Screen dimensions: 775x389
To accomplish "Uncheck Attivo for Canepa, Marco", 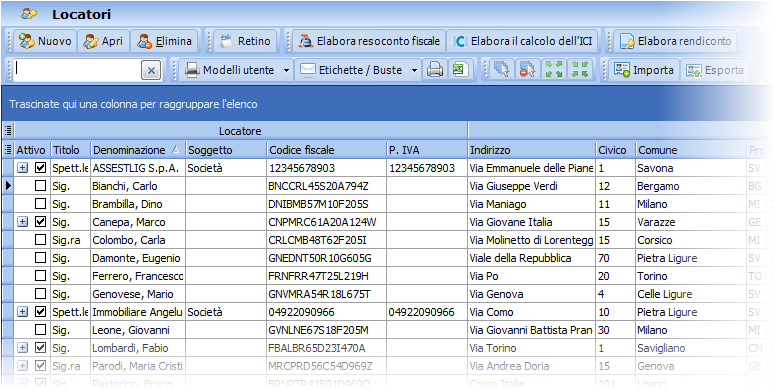I will tap(41, 222).
